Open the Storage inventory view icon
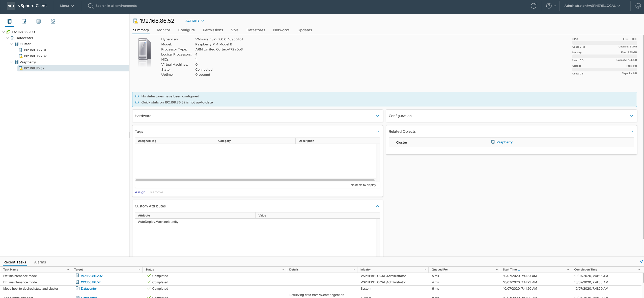The width and height of the screenshot is (644, 298). [38, 21]
